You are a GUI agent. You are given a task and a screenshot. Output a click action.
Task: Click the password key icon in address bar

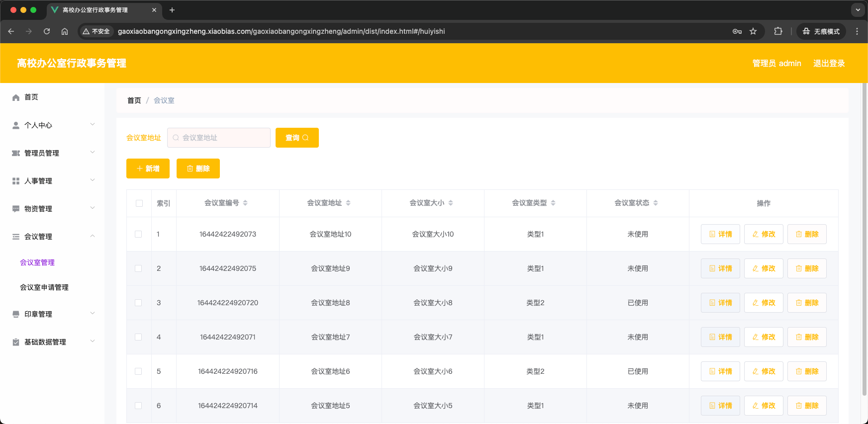pyautogui.click(x=737, y=31)
